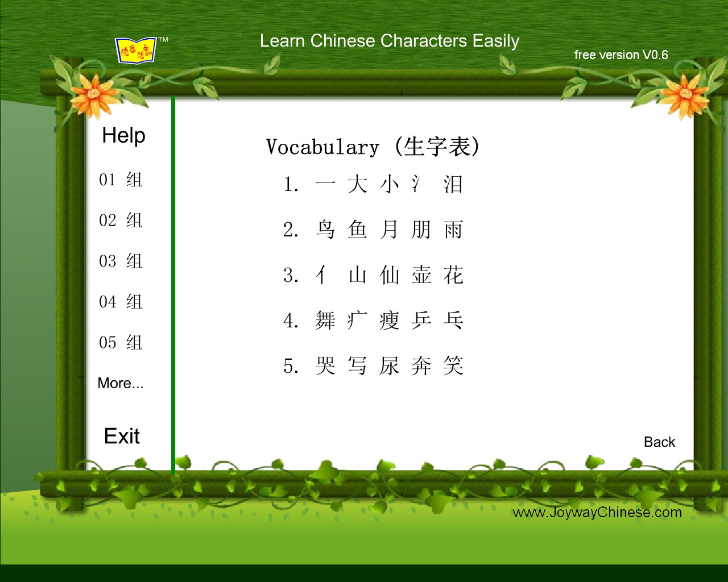Screen dimensions: 728x582
Task: Choose the character 舞 in row 4
Action: (325, 321)
